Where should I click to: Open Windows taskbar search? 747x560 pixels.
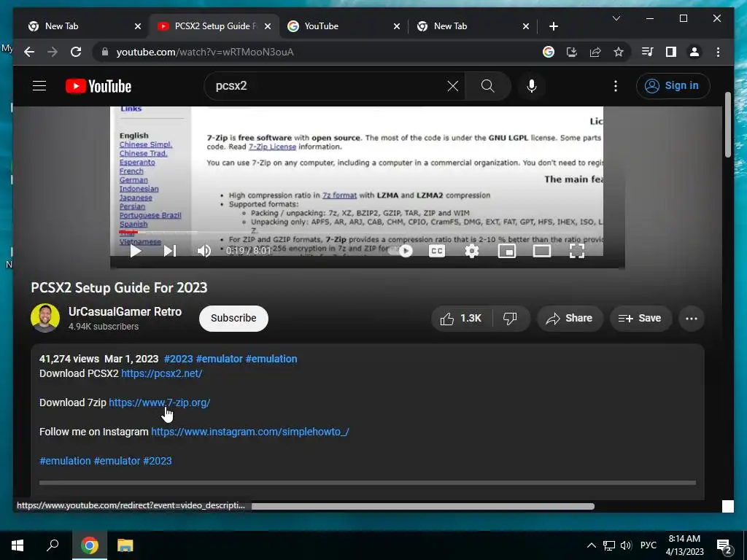[53, 545]
